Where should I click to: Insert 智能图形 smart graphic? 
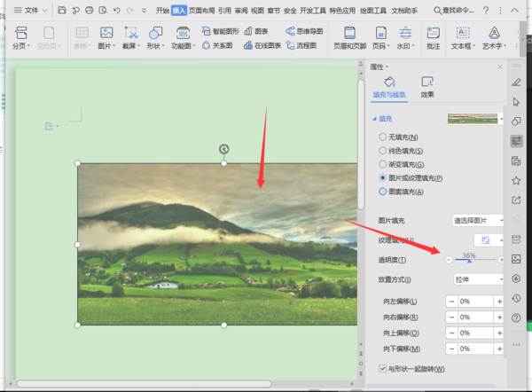(x=221, y=31)
